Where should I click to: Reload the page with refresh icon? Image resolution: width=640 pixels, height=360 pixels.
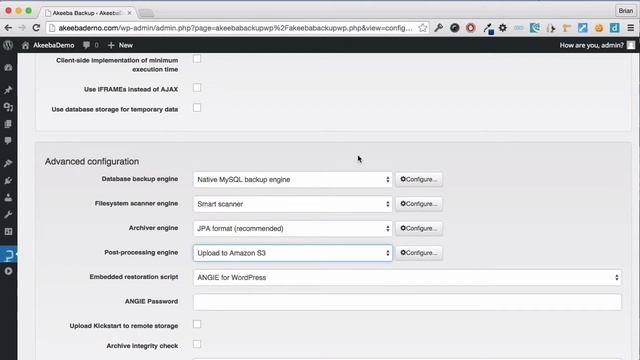36,28
